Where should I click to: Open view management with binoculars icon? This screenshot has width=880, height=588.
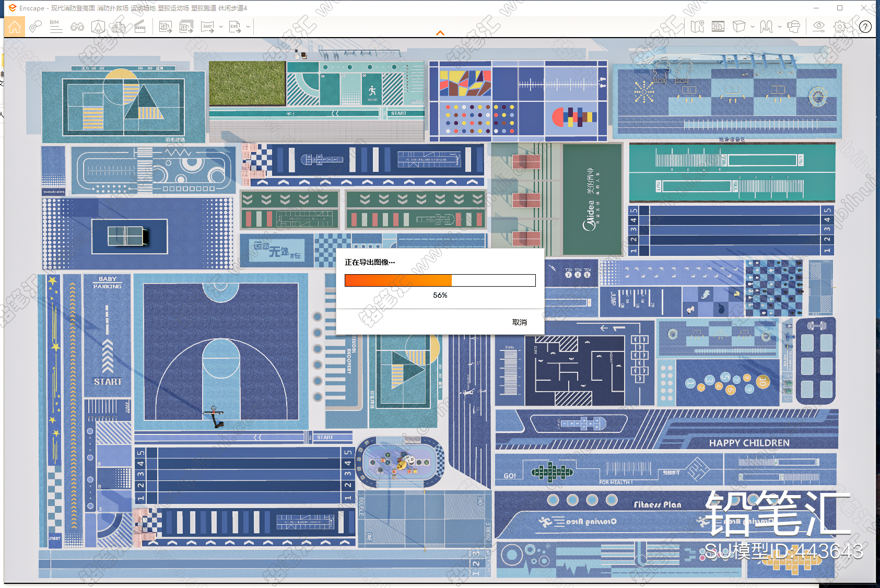tap(77, 27)
